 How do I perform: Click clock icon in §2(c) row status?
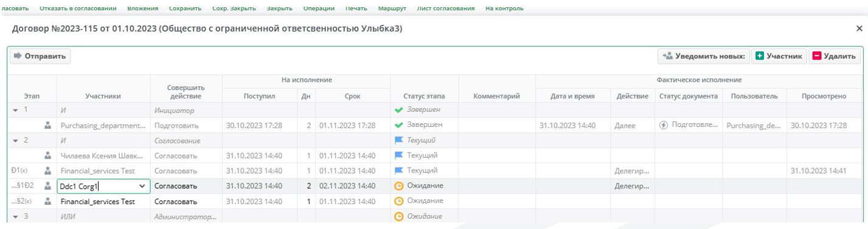coord(399,201)
